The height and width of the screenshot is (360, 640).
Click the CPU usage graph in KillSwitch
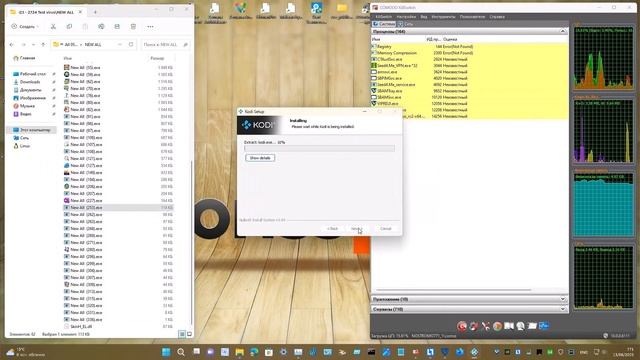604,58
